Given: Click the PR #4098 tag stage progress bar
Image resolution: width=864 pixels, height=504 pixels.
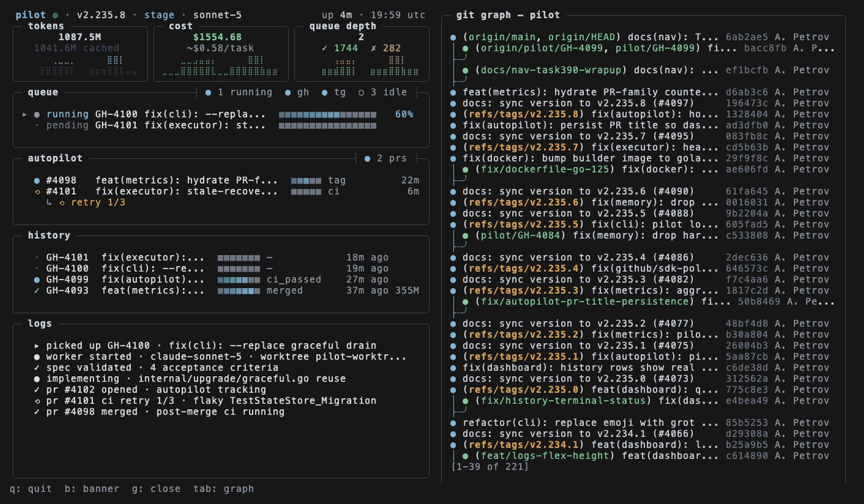Looking at the screenshot, I should coord(306,180).
